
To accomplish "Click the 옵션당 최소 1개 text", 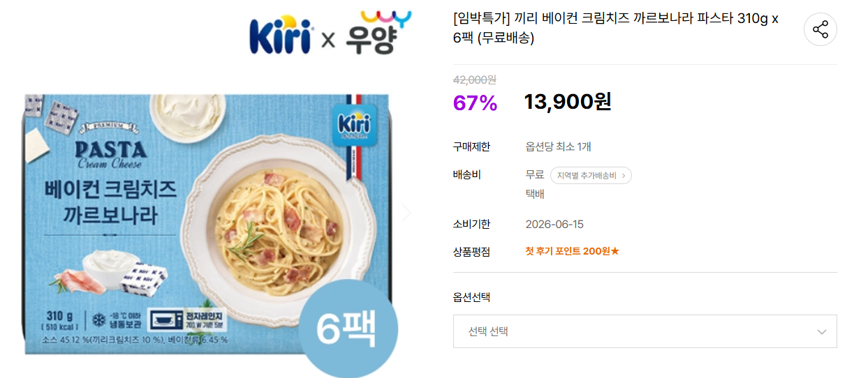I will point(558,146).
